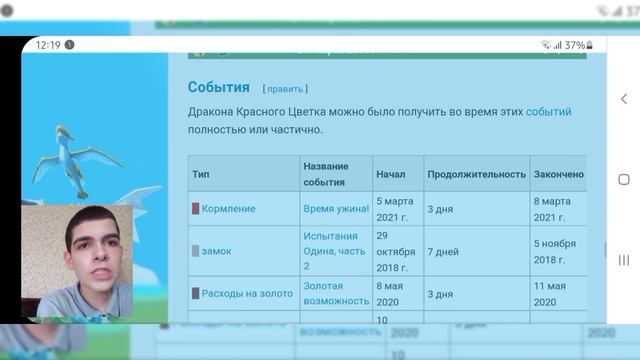Screen dimensions: 640x360
Task: Tap the notification badge beside 12:19
Action: tap(69, 44)
